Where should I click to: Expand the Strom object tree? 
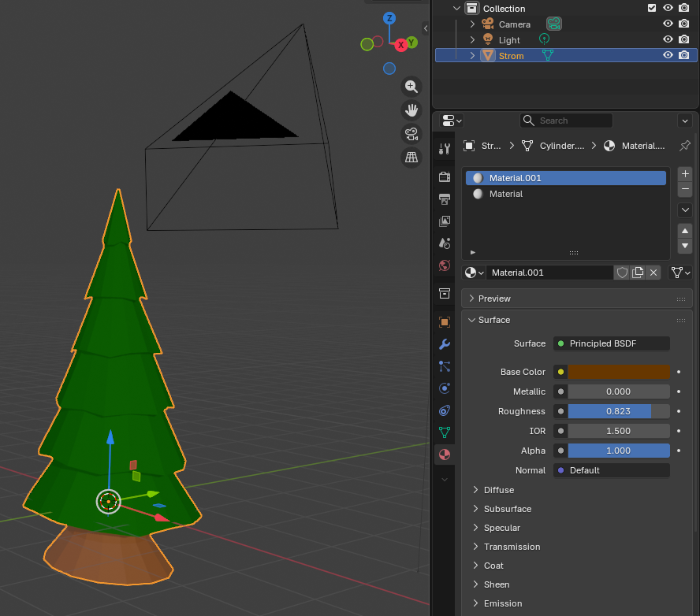pyautogui.click(x=472, y=55)
